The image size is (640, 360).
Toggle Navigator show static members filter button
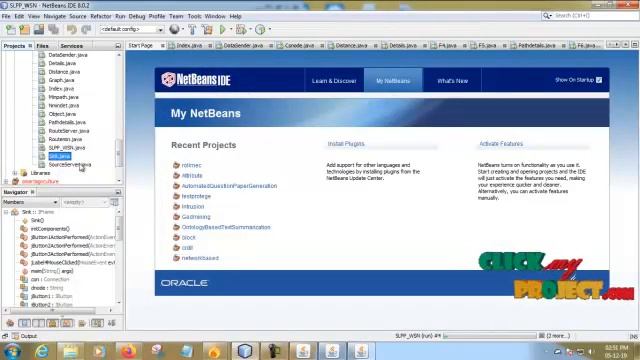coord(38,323)
